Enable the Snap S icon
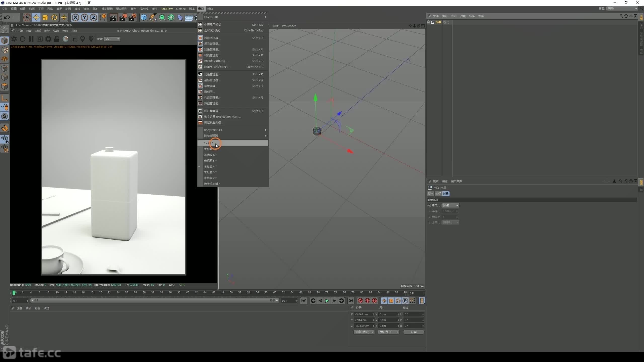This screenshot has width=644, height=362. [5, 116]
